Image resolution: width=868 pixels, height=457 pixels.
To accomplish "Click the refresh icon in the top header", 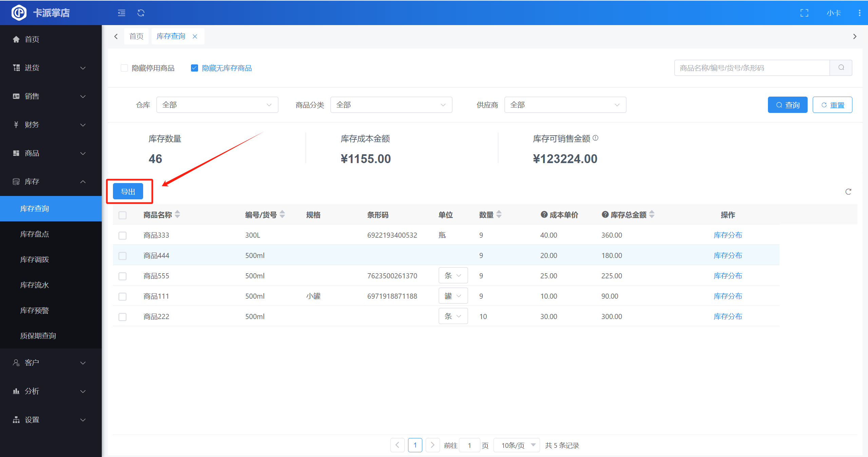I will click(x=141, y=13).
